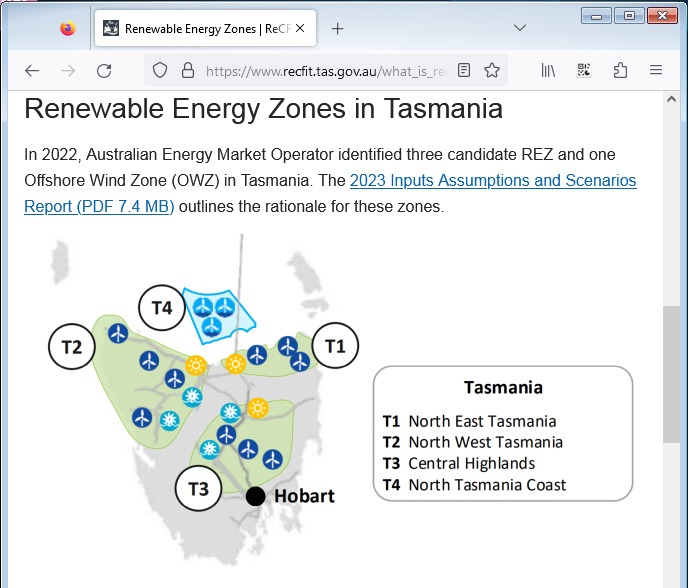
Task: Bookmark this page with the star
Action: [x=492, y=70]
